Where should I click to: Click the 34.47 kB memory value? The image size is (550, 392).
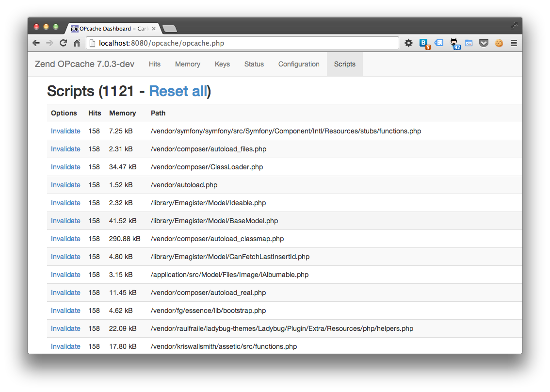[123, 167]
